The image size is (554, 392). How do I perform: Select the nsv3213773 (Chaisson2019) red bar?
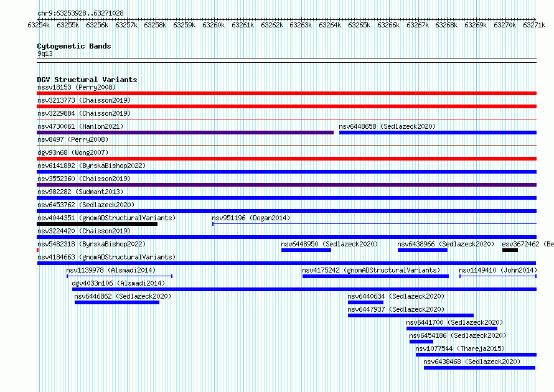286,106
